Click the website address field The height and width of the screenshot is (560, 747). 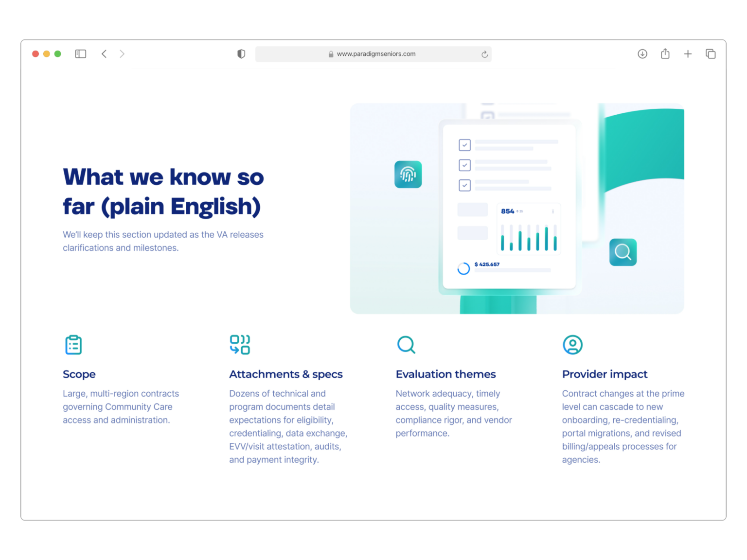pyautogui.click(x=373, y=54)
